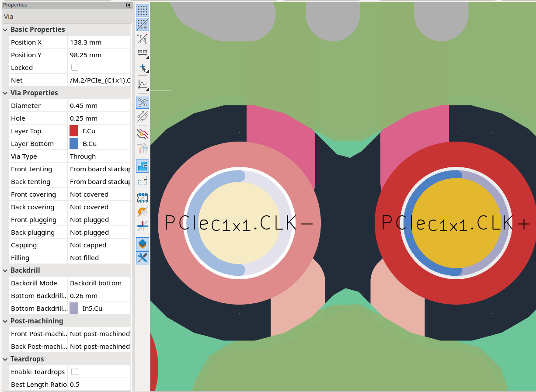Collapse the Basic Properties section
This screenshot has width=536, height=392.
click(x=5, y=30)
